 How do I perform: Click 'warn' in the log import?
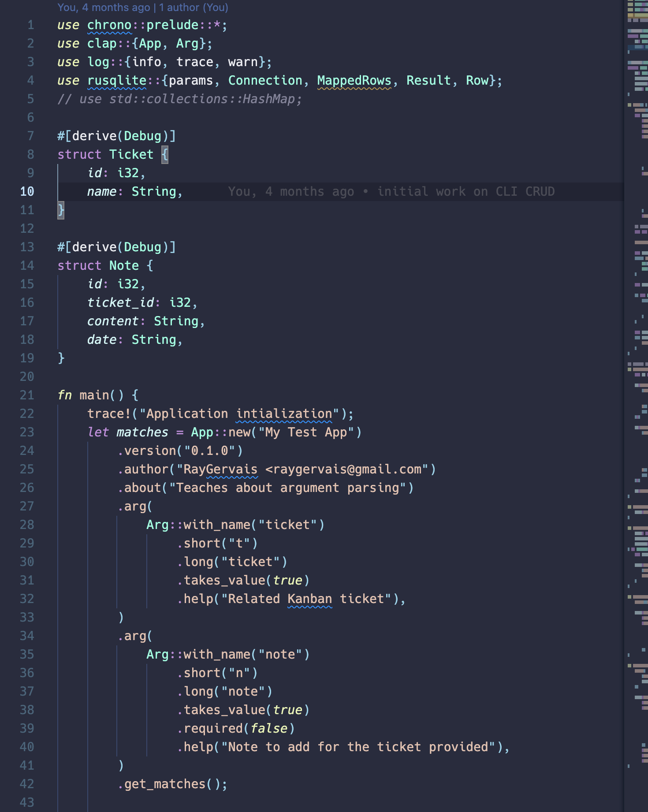(x=243, y=62)
